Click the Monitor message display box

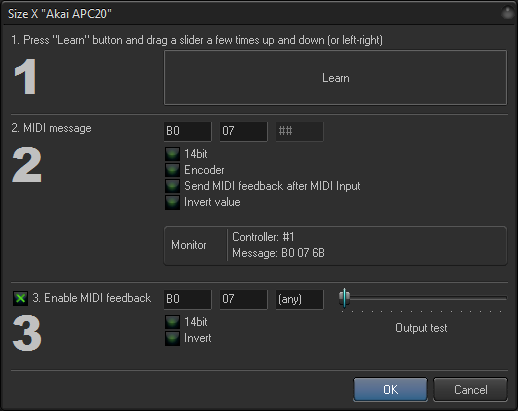[x=335, y=246]
